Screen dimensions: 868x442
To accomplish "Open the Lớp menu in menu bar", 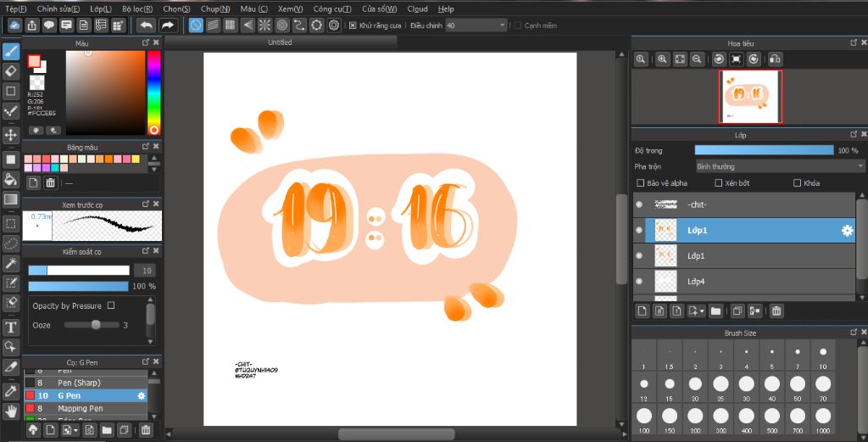I will click(101, 8).
